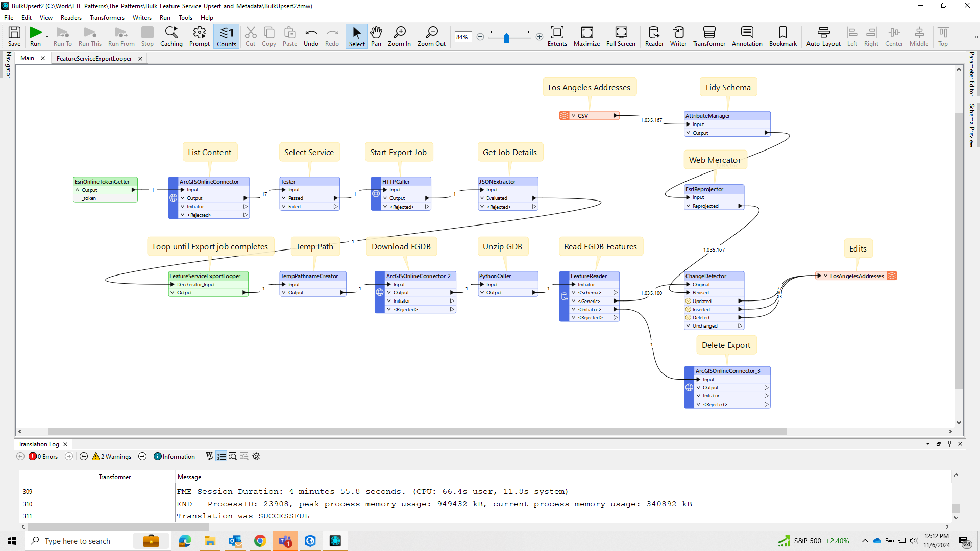This screenshot has width=980, height=551.
Task: Open the Transformers menu
Action: tap(107, 17)
